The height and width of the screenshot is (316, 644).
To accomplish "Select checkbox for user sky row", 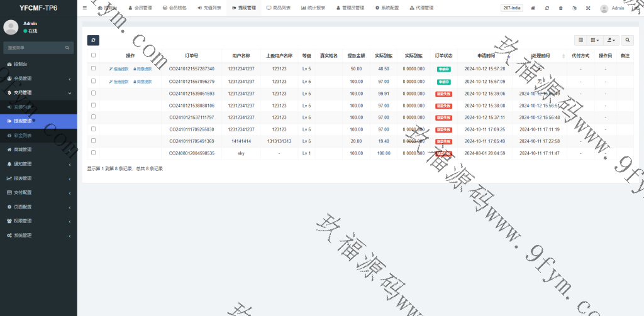I will (x=94, y=153).
